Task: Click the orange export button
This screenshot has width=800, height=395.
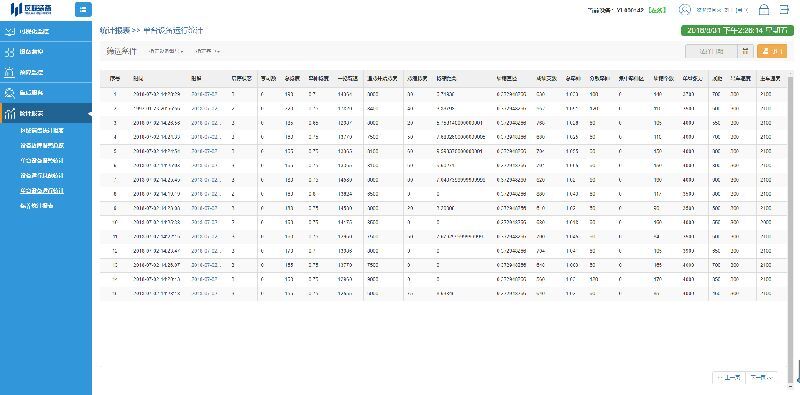Action: 772,51
